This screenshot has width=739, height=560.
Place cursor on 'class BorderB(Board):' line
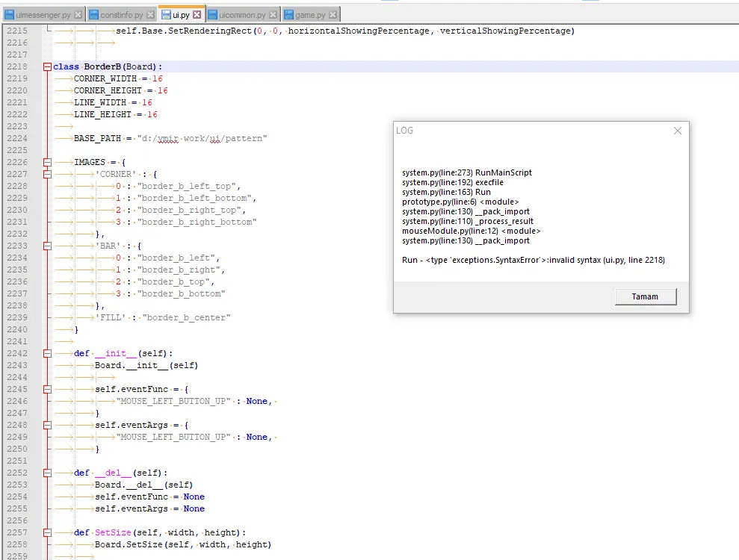point(108,67)
